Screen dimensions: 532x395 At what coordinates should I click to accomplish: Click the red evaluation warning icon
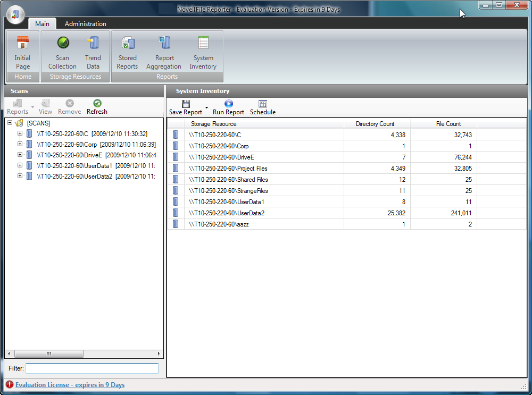[x=10, y=384]
